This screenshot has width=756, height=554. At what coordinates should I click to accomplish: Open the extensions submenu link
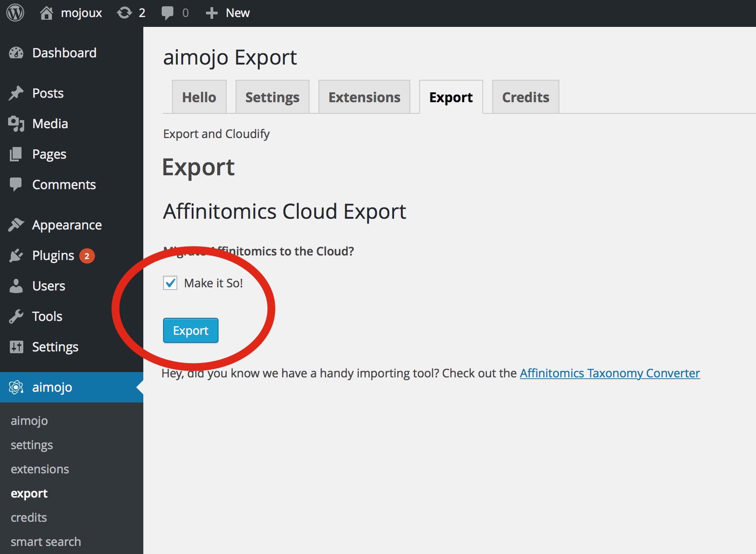(40, 469)
